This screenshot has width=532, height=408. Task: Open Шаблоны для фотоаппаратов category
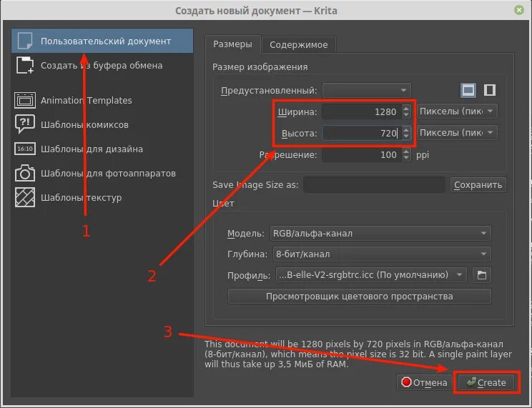pos(102,173)
